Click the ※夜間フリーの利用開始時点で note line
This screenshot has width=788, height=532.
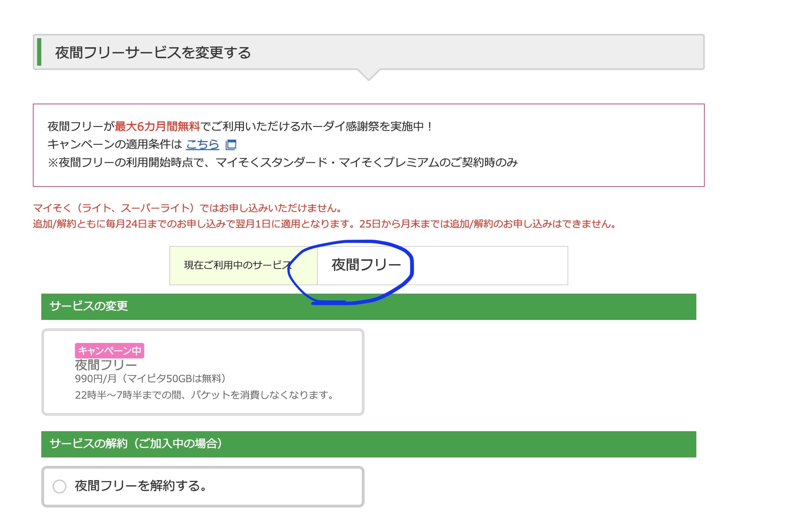(282, 162)
